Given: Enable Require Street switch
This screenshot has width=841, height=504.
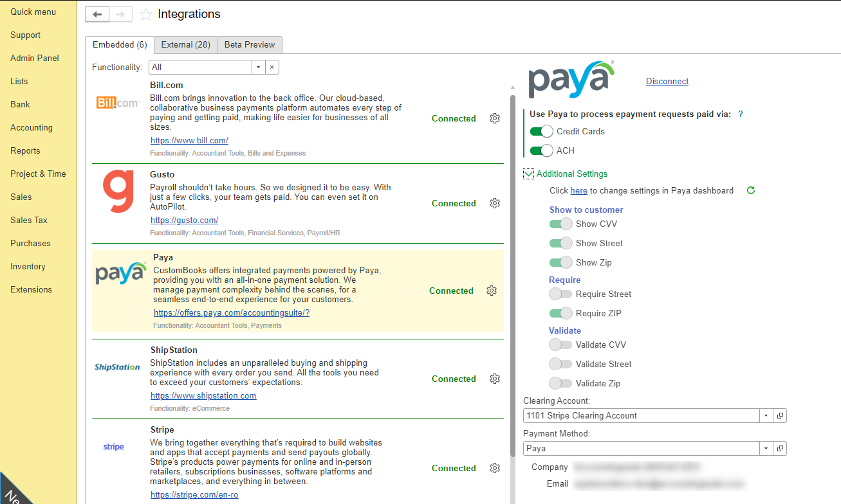Looking at the screenshot, I should click(x=560, y=294).
